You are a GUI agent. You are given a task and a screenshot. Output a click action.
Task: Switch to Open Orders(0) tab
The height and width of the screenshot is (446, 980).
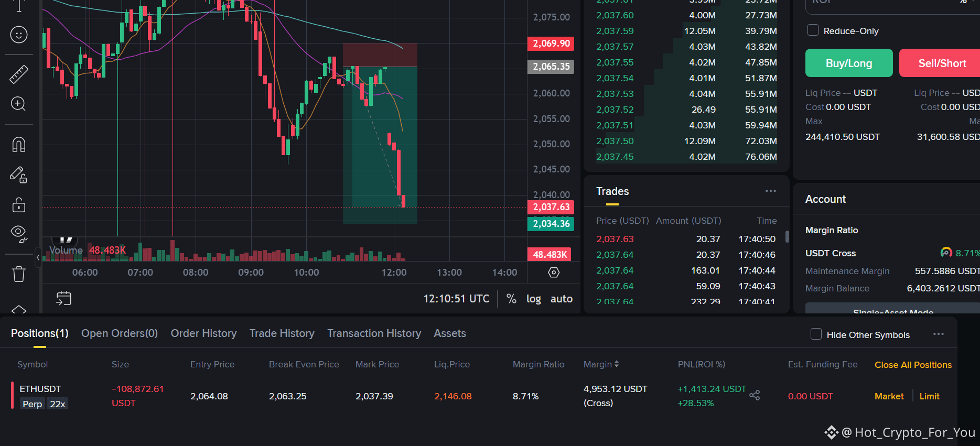120,333
